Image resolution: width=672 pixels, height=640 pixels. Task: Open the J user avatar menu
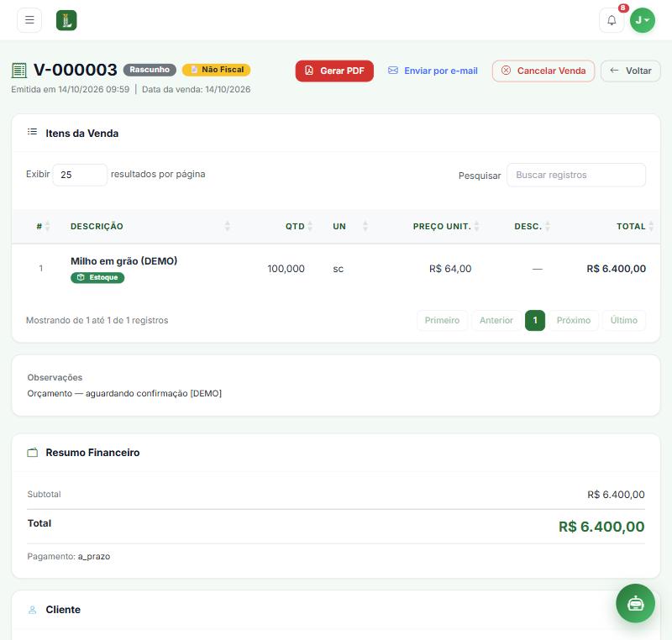point(642,20)
